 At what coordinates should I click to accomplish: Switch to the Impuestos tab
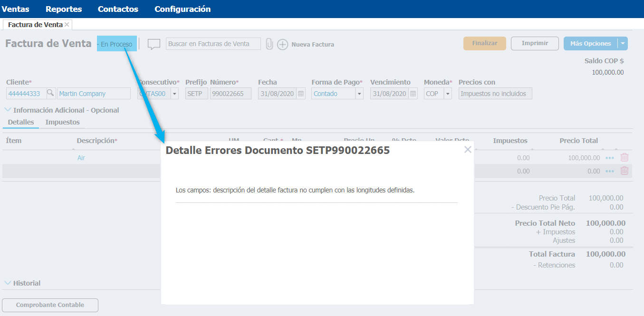[x=62, y=122]
